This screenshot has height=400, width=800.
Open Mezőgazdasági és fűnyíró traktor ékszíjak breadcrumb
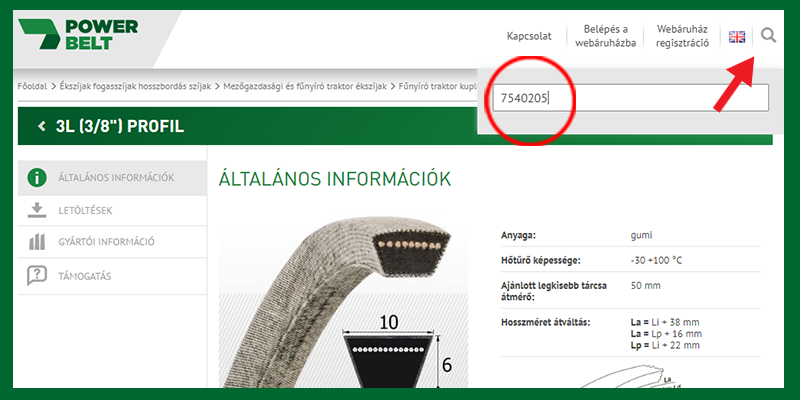[x=305, y=86]
